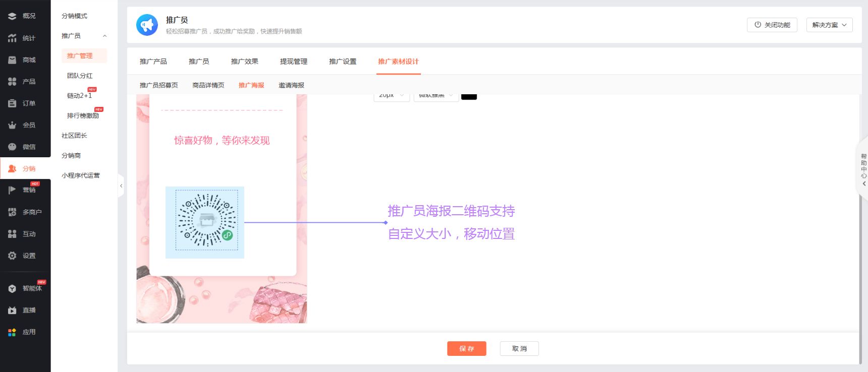Click the black text color swatch
Image resolution: width=868 pixels, height=372 pixels.
tap(469, 96)
